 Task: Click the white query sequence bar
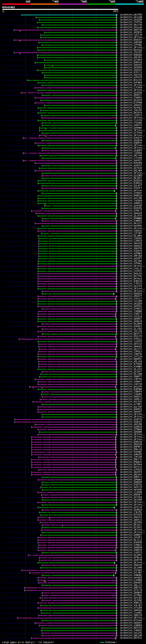[60, 10]
